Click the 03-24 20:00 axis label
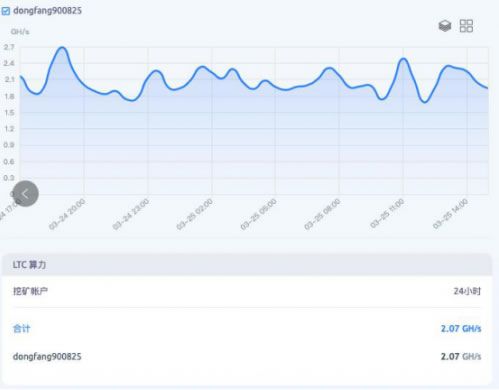Image resolution: width=499 pixels, height=390 pixels. click(x=67, y=214)
